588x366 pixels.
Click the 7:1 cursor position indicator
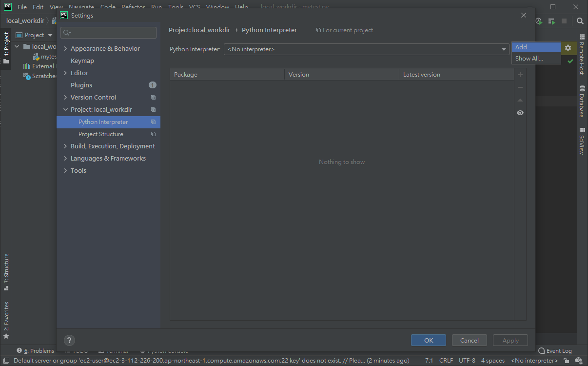(429, 361)
